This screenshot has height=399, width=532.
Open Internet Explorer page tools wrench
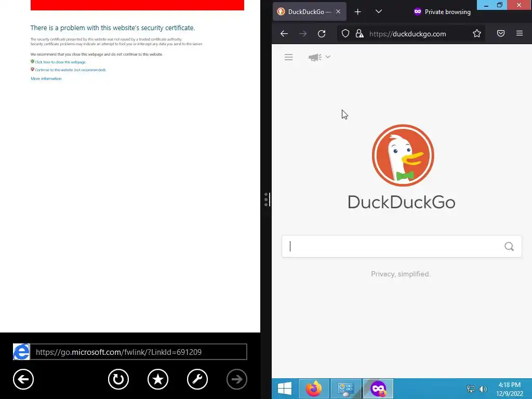pos(197,379)
